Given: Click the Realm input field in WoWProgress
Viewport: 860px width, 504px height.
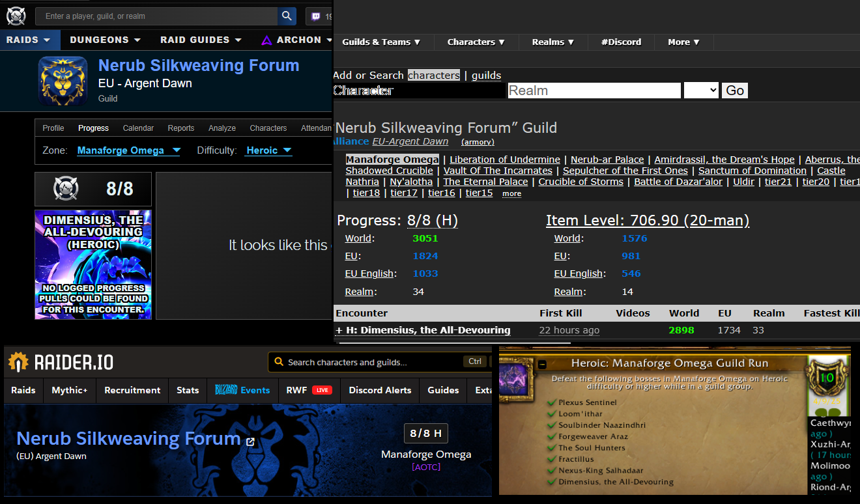Looking at the screenshot, I should coord(594,91).
